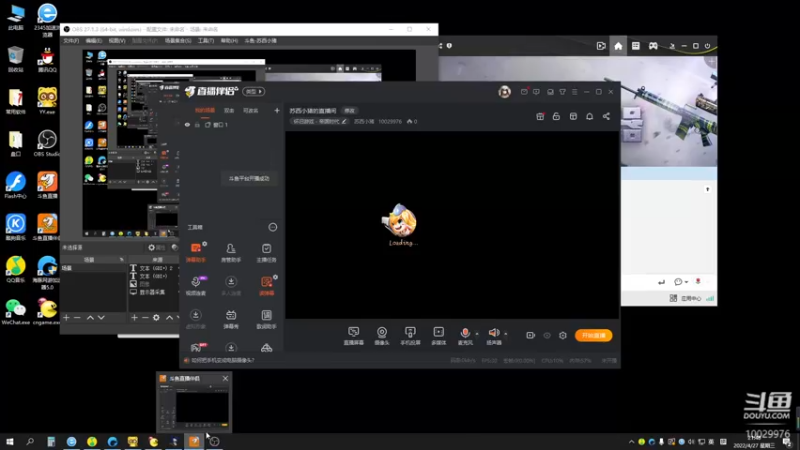Select display capture source in OBS sources
800x450 pixels.
coord(153,292)
